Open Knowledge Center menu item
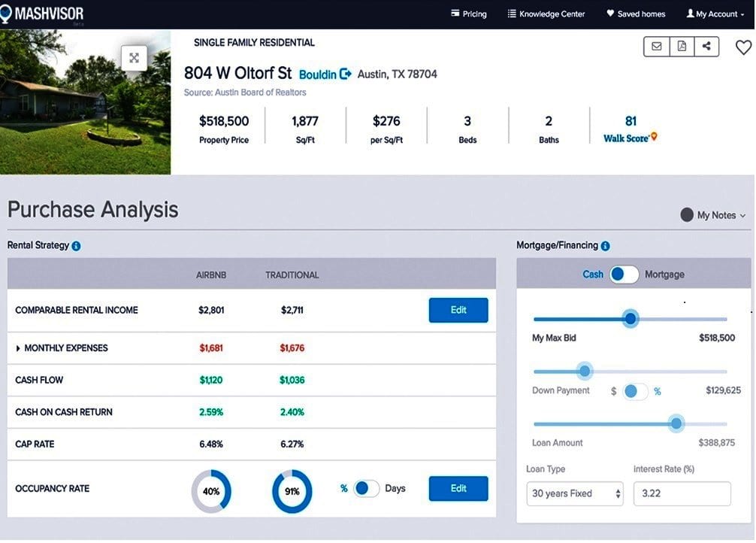756x543 pixels. pos(546,14)
